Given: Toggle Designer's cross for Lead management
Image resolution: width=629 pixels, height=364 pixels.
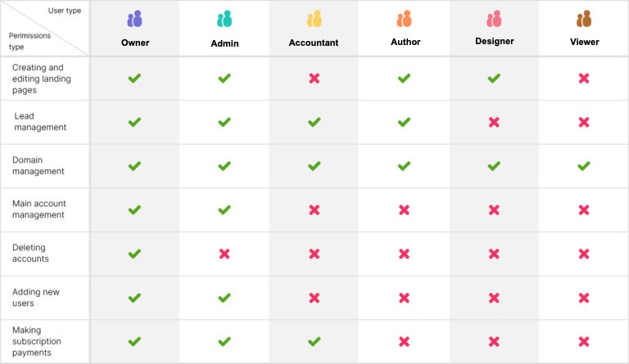Looking at the screenshot, I should [x=494, y=122].
